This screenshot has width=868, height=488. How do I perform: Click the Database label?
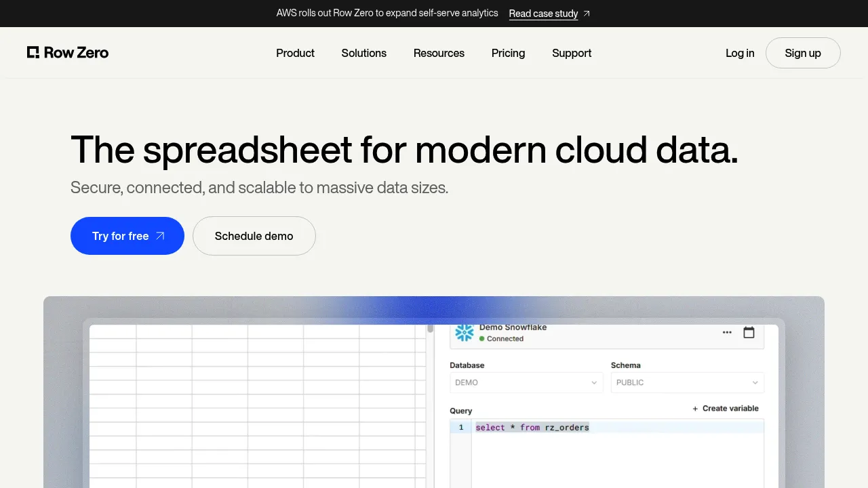click(x=467, y=365)
